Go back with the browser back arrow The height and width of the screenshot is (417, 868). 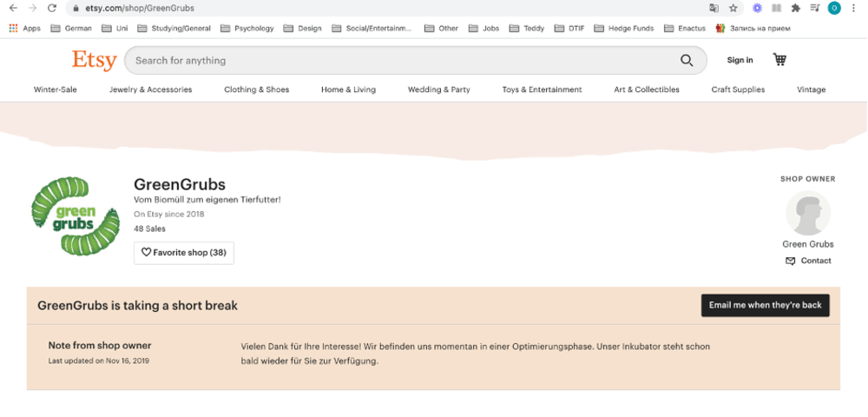tap(13, 9)
